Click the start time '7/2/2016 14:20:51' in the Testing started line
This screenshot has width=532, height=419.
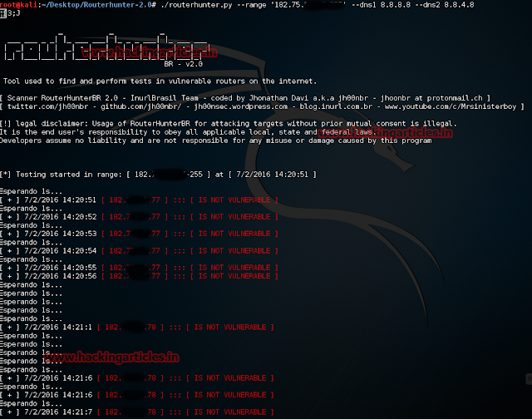272,175
